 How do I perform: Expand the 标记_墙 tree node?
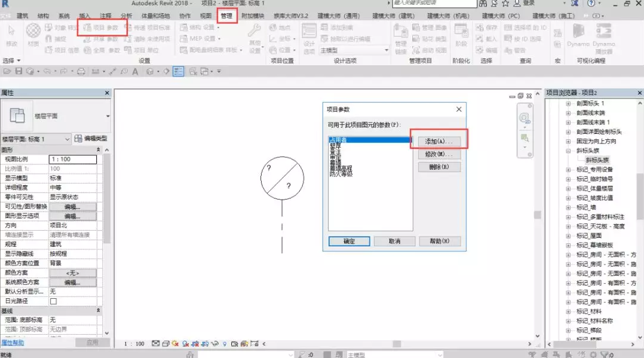[x=568, y=207]
